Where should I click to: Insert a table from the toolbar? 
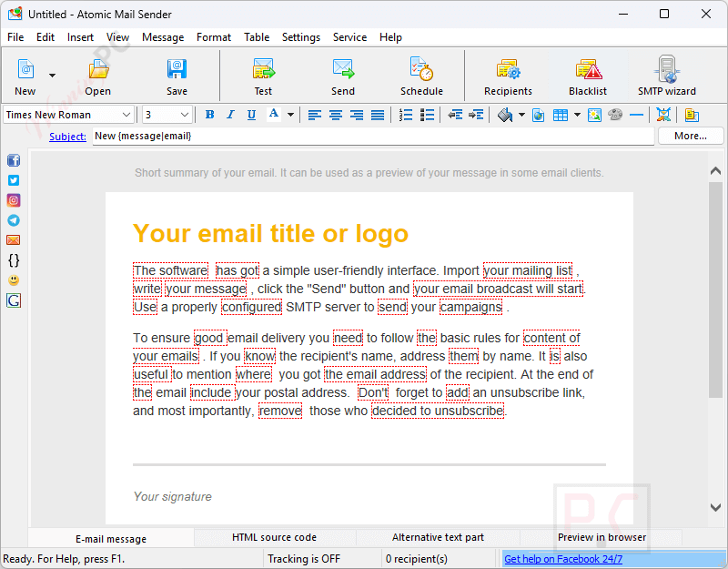click(561, 115)
